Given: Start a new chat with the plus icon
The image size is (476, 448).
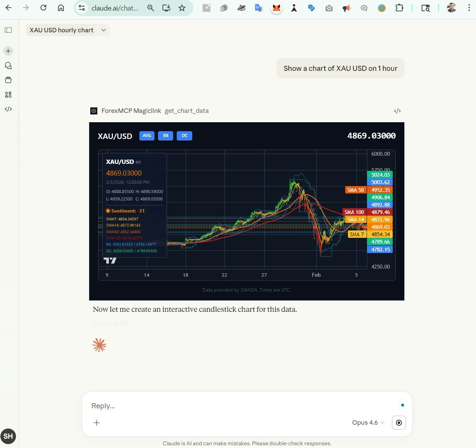Looking at the screenshot, I should (8, 51).
